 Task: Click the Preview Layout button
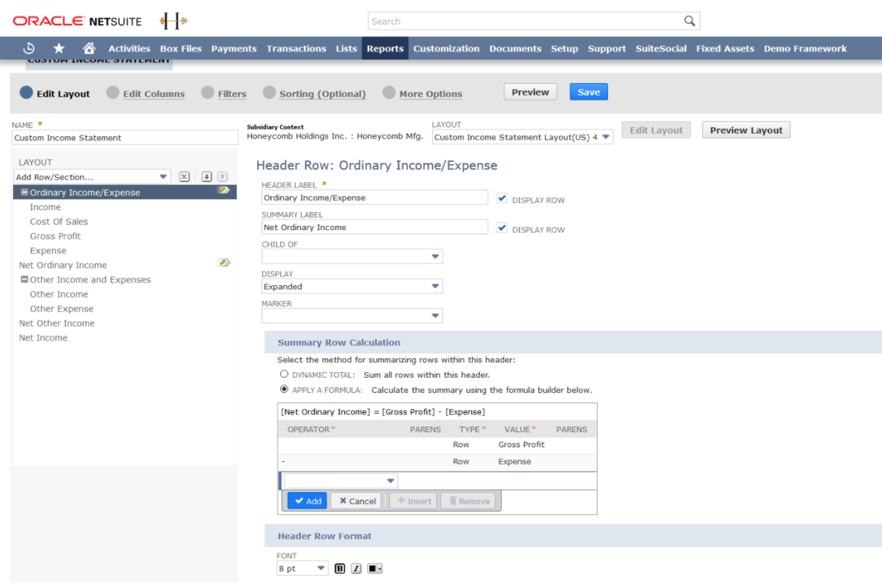[746, 130]
